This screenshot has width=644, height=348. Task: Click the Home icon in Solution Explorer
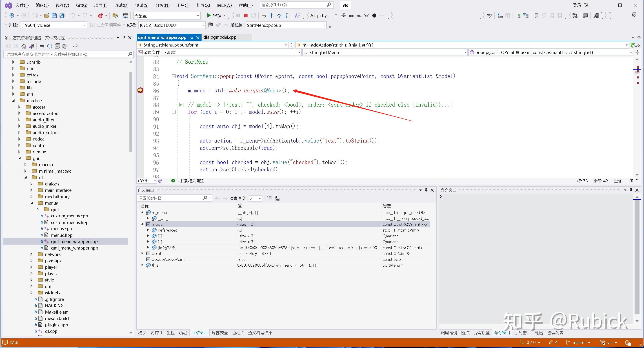click(x=24, y=46)
